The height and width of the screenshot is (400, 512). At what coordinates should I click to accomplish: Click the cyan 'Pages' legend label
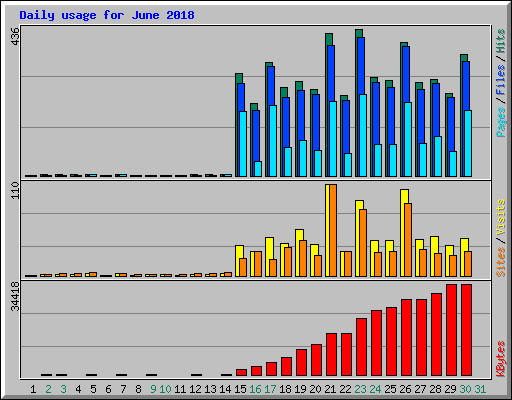tap(500, 122)
